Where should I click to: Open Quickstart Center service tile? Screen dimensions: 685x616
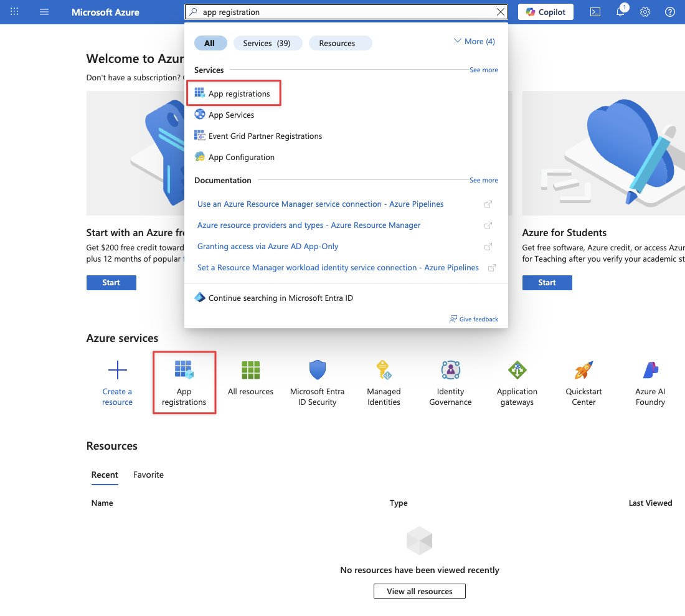tap(583, 383)
